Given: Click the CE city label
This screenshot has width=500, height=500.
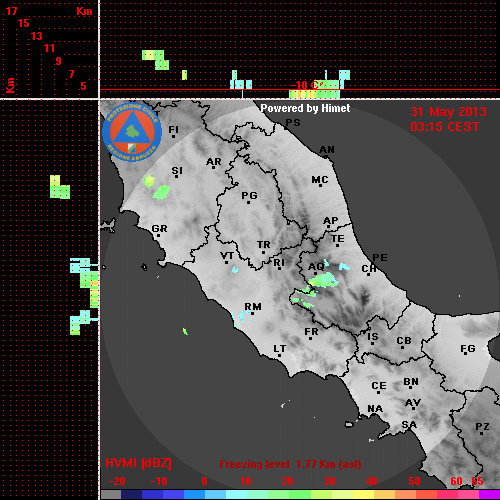Looking at the screenshot, I should pyautogui.click(x=379, y=386).
